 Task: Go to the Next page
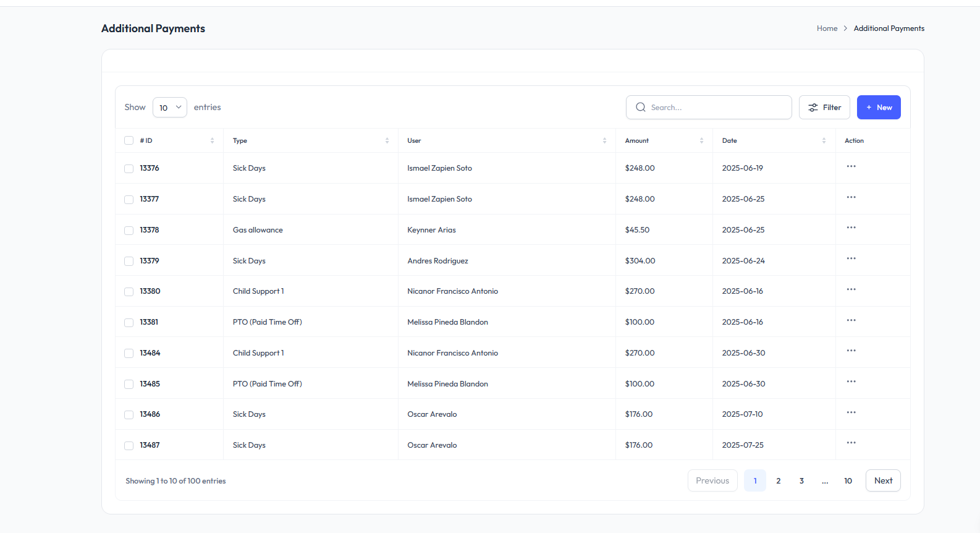click(883, 481)
